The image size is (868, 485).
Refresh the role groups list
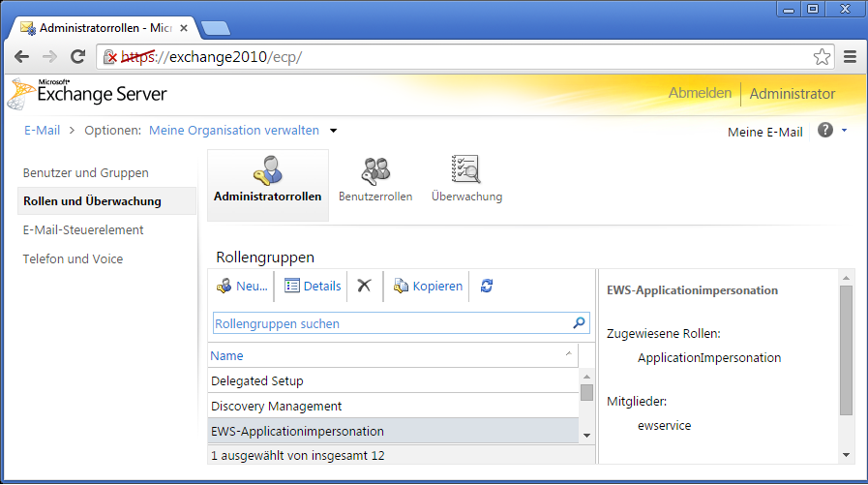(x=487, y=286)
